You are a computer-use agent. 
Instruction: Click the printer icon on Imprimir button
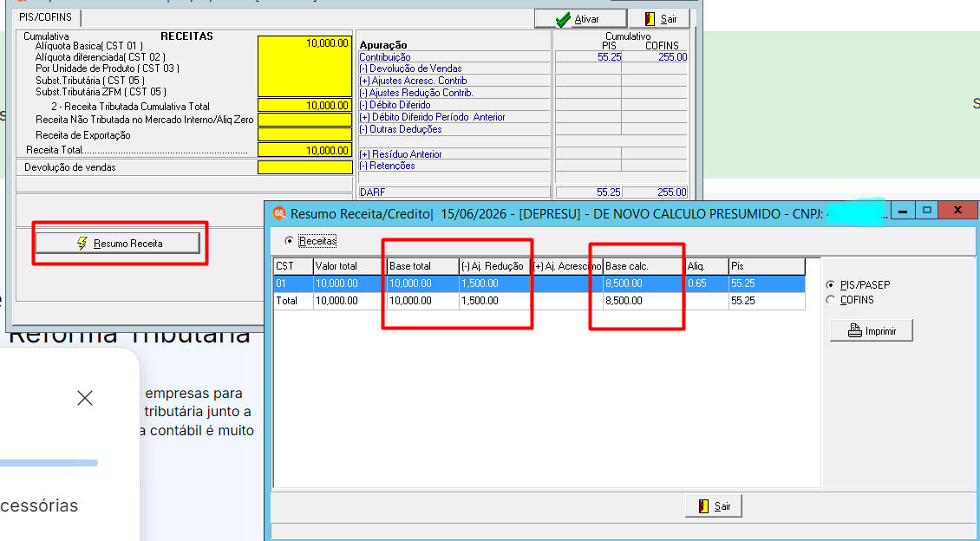coord(854,330)
